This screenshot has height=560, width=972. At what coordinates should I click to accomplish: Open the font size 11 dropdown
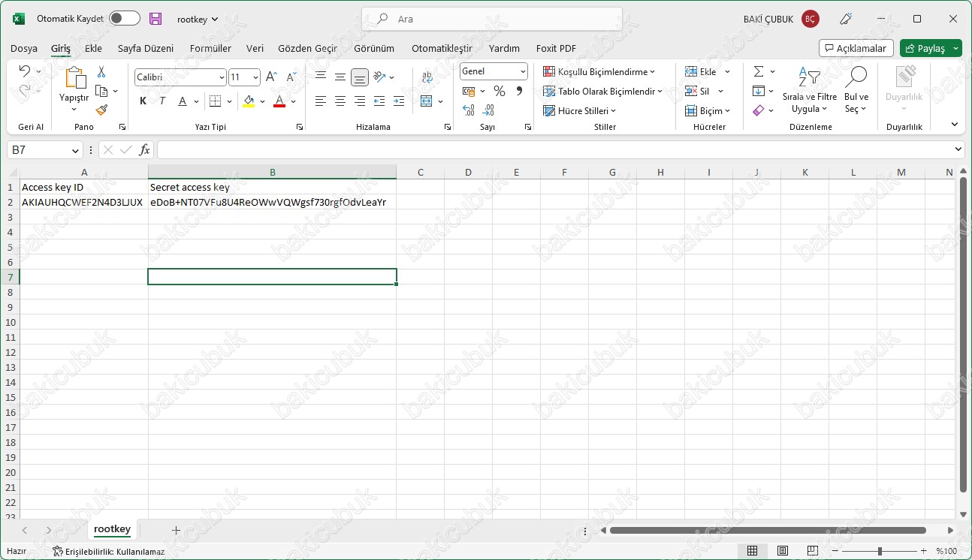pyautogui.click(x=255, y=77)
